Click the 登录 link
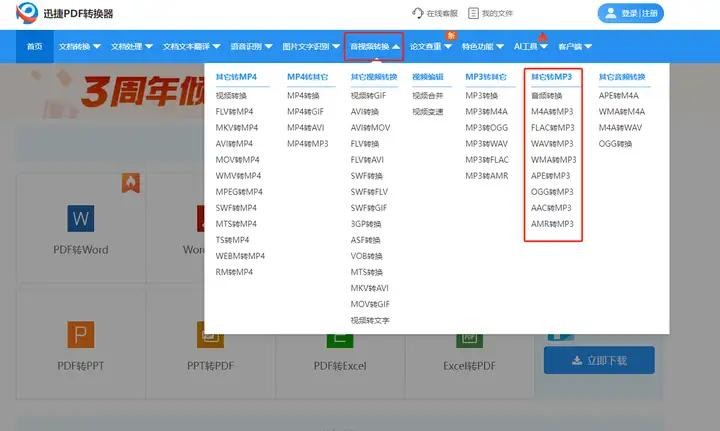Screen dimensions: 720x431 point(629,13)
